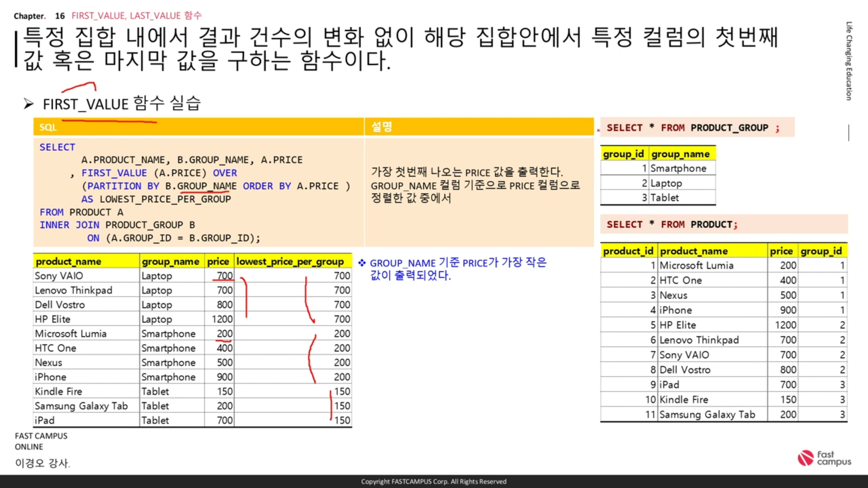
Task: Click the Fast campus logo icon
Action: [x=805, y=458]
